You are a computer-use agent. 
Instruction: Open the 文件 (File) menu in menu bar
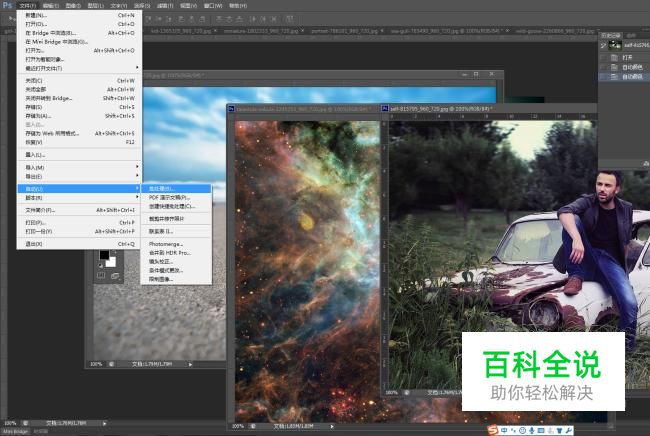tap(27, 5)
